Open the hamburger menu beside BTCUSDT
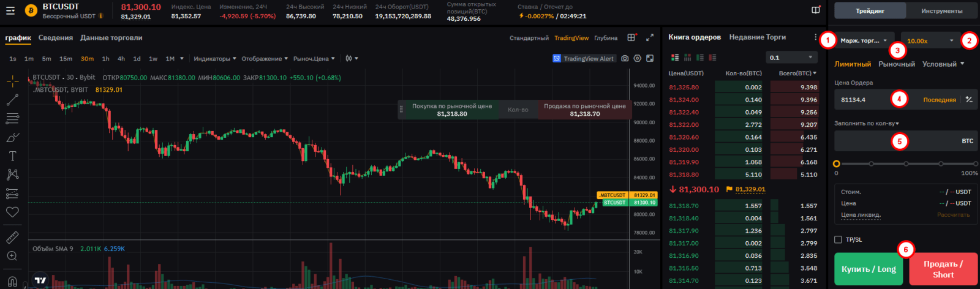Screen dimensions: 980x289 (x=10, y=10)
